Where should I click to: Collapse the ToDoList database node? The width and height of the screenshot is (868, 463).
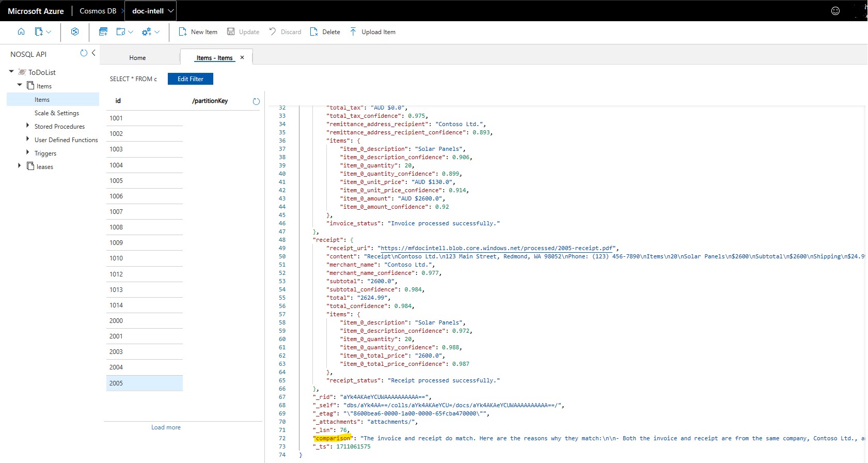11,71
